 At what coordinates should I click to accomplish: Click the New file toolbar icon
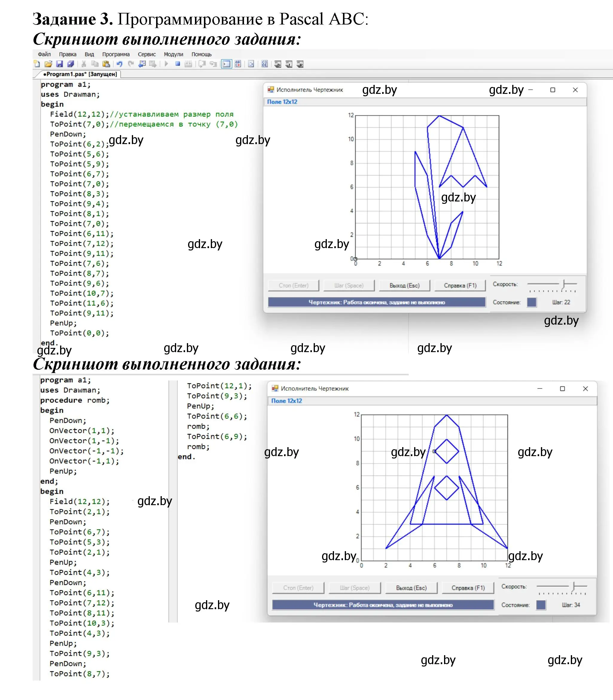click(36, 64)
